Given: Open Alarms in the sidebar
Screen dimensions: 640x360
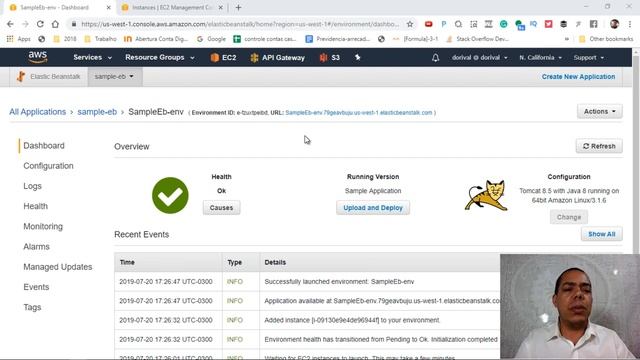Looking at the screenshot, I should (36, 247).
